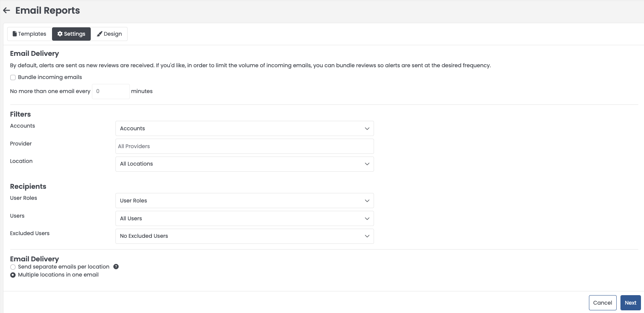The width and height of the screenshot is (644, 313).
Task: Click the Settings gear icon
Action: click(60, 34)
